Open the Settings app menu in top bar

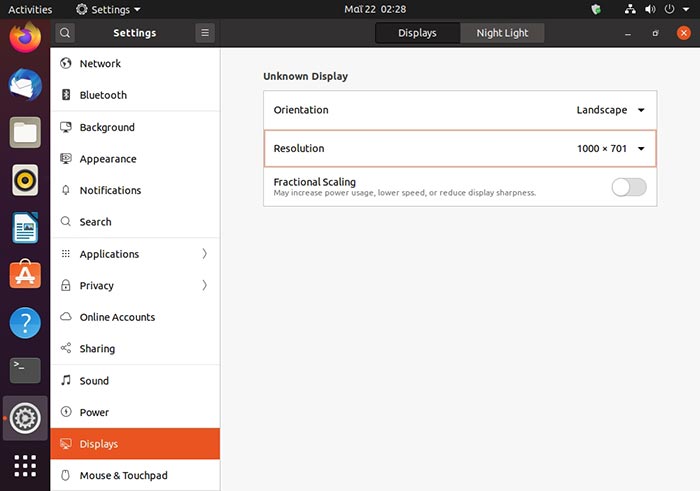(x=108, y=9)
